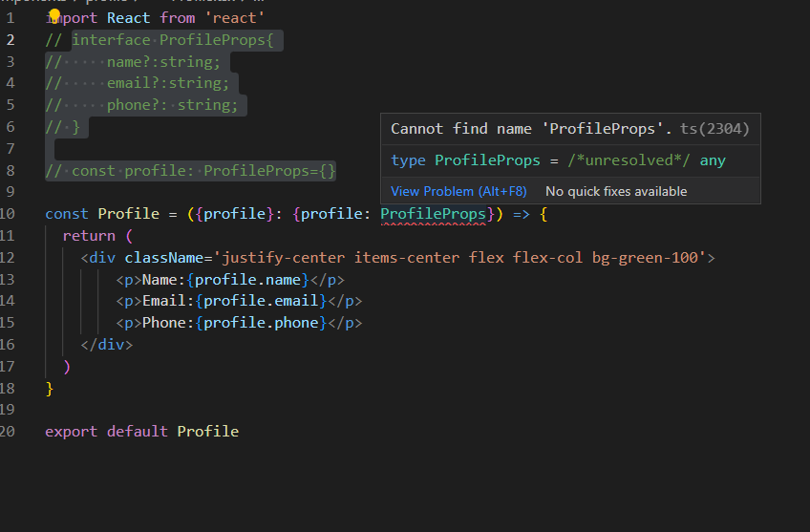Click the commented interface ProfileProps line
This screenshot has width=810, height=532.
point(160,40)
